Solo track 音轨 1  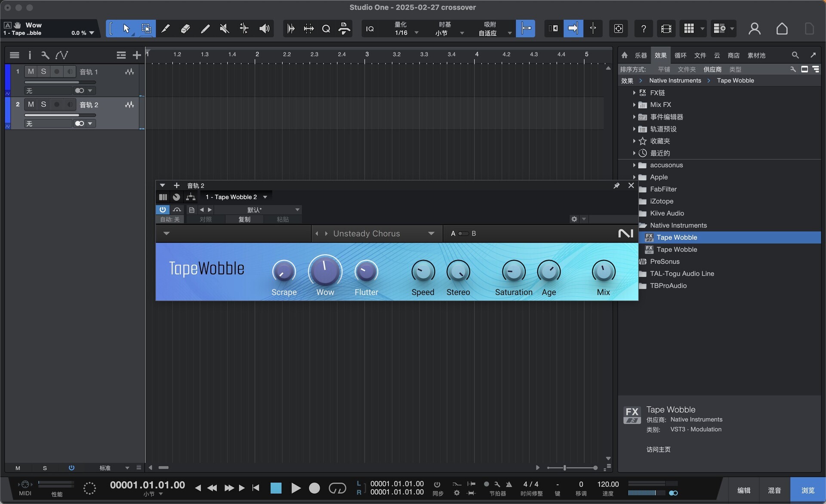[43, 71]
